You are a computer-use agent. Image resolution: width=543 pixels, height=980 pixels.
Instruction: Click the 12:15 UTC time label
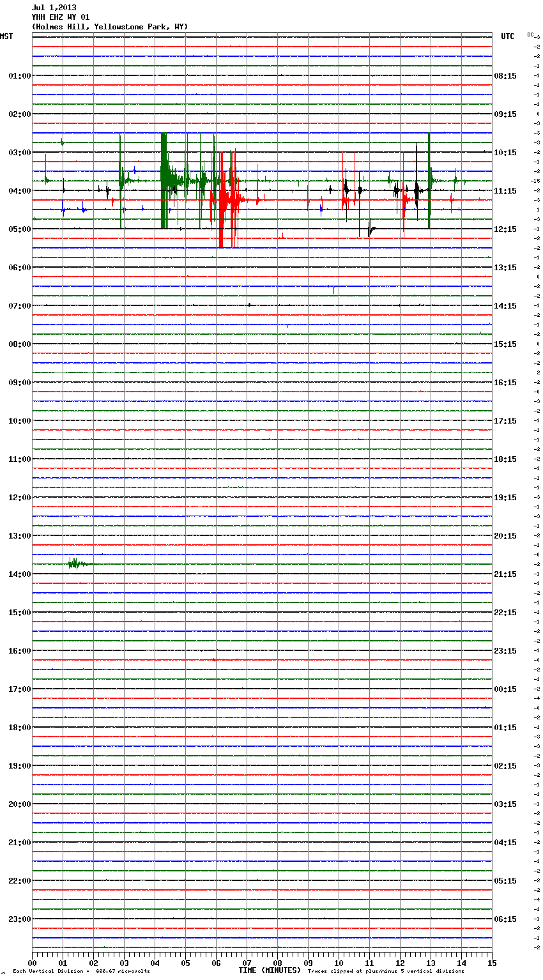pos(505,229)
